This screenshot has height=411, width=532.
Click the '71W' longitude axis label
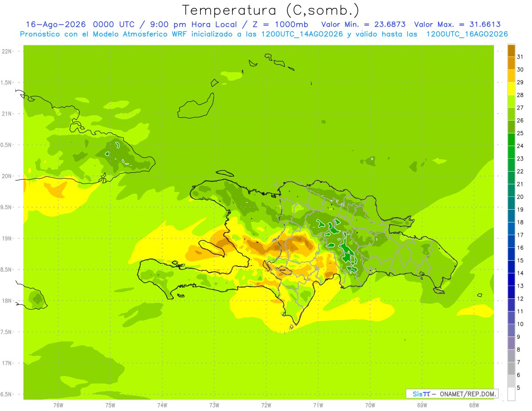coord(318,405)
